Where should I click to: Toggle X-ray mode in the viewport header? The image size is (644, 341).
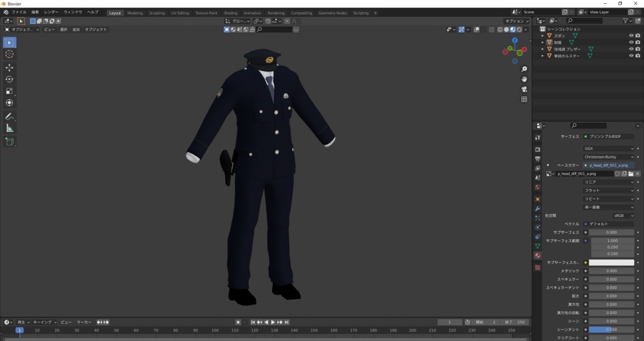[492, 30]
